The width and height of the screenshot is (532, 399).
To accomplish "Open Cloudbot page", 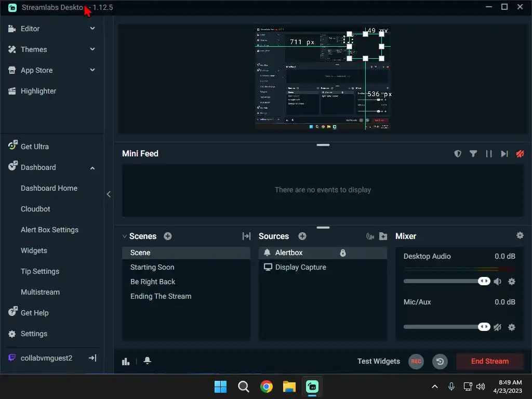I will pyautogui.click(x=35, y=209).
